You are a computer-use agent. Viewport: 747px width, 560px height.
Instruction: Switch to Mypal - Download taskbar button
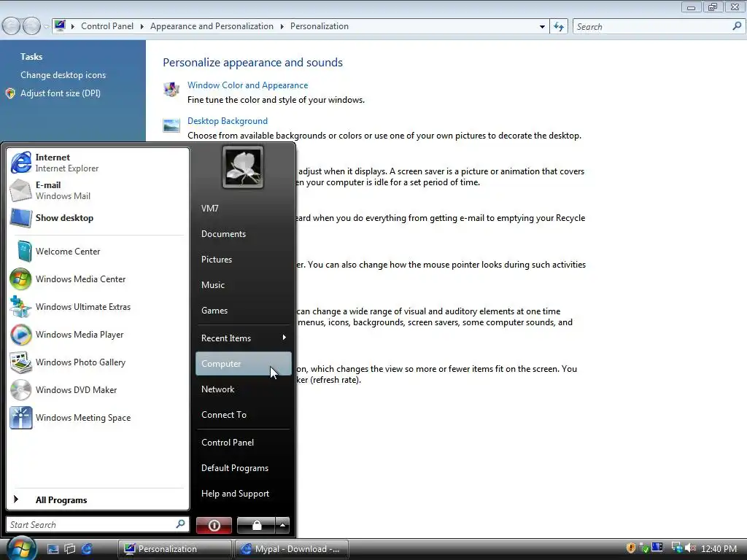[292, 549]
